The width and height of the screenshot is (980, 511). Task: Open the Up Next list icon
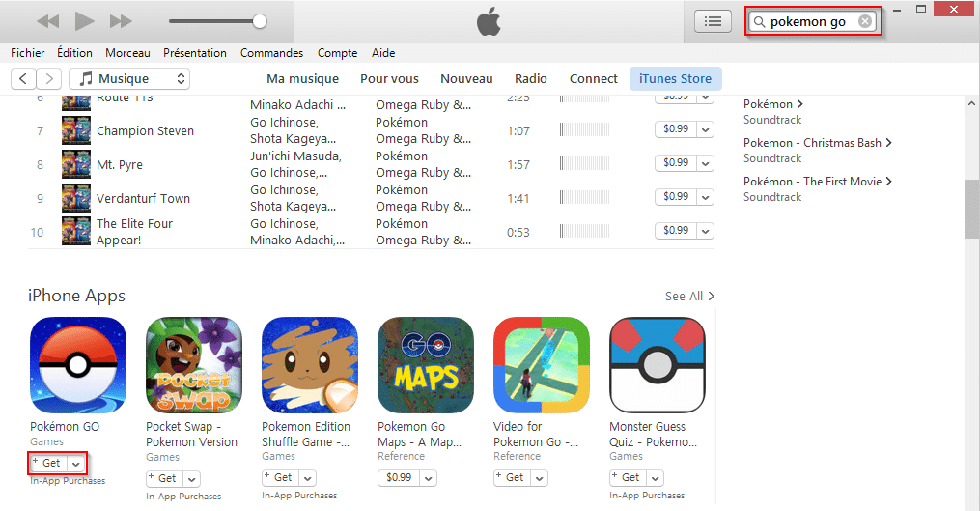[x=713, y=21]
